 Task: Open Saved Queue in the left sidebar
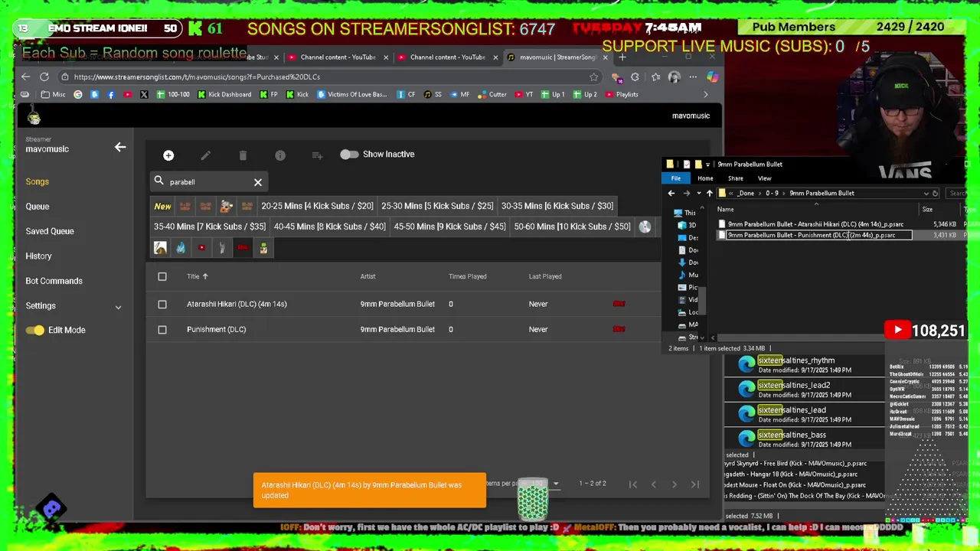click(50, 231)
